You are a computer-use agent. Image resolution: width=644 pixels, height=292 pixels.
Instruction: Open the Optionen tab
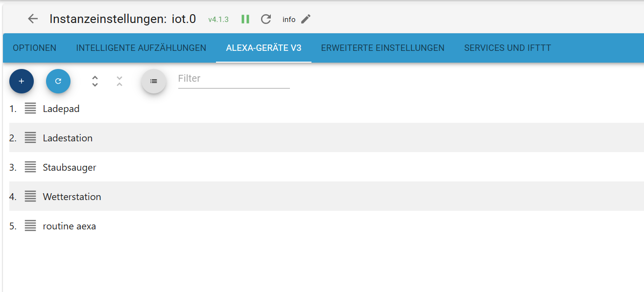pyautogui.click(x=34, y=48)
